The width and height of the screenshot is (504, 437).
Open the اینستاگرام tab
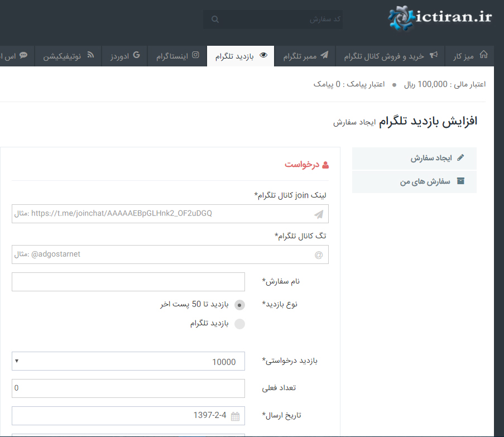pyautogui.click(x=177, y=56)
